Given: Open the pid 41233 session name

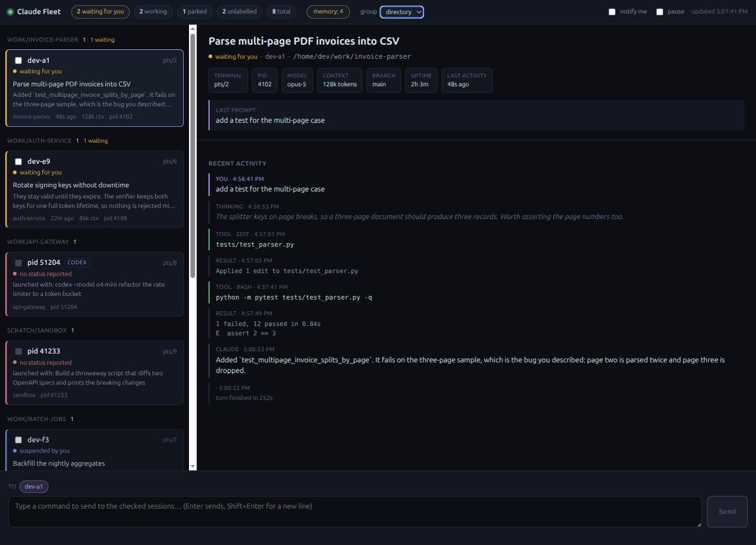Looking at the screenshot, I should click(x=43, y=351).
